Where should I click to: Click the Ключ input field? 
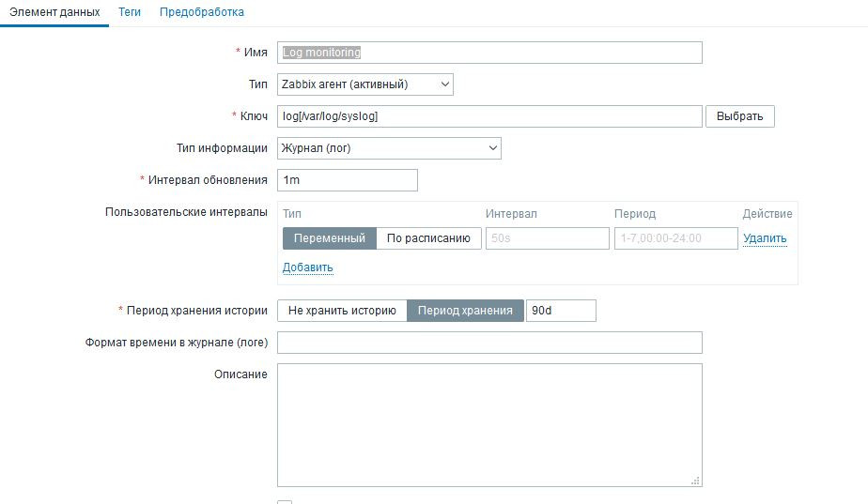489,116
